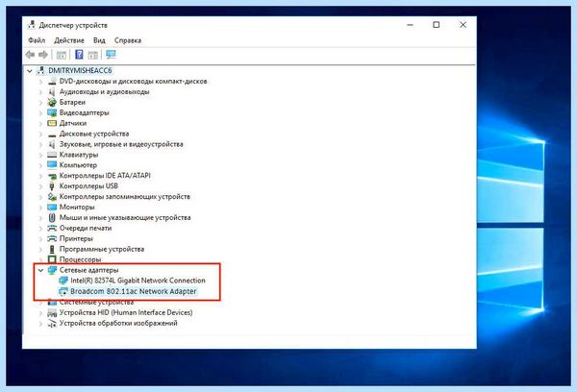
Task: Maximize the Диспетчер устройств window
Action: (436, 25)
